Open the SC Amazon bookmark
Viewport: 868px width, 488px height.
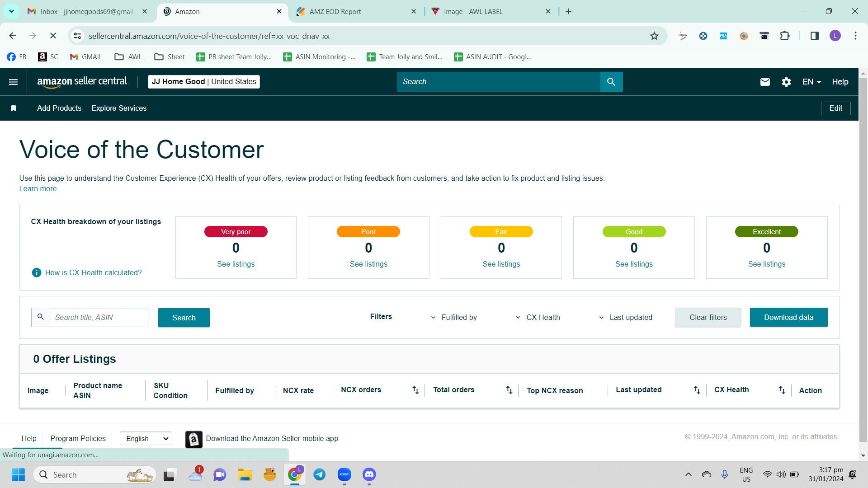click(x=48, y=57)
